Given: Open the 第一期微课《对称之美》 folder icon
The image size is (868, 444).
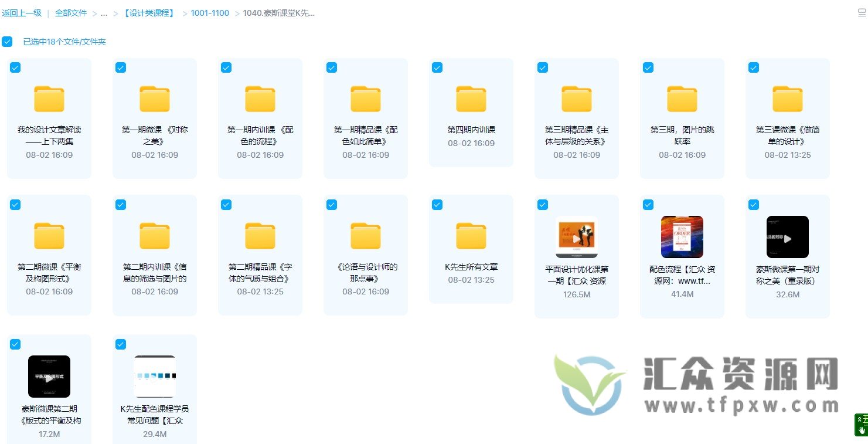Looking at the screenshot, I should [x=155, y=99].
